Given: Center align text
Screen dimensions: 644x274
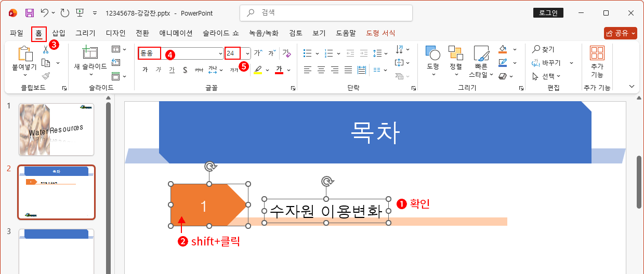Looking at the screenshot, I should coord(321,70).
